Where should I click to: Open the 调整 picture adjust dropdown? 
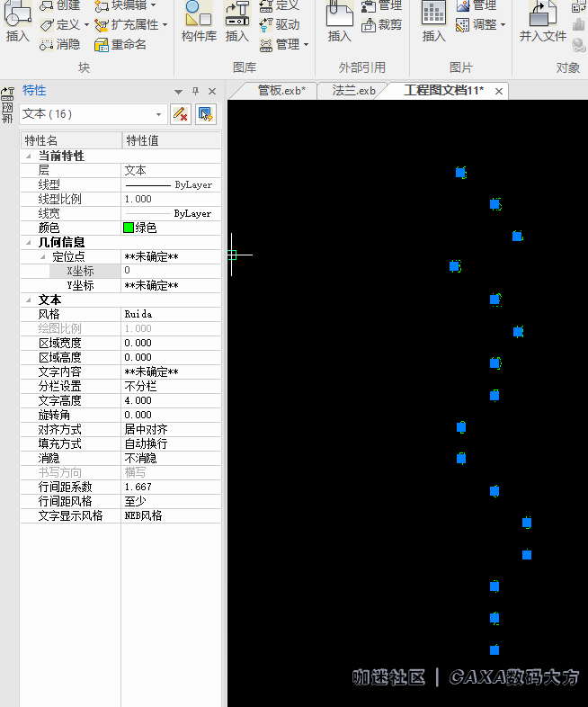(503, 25)
